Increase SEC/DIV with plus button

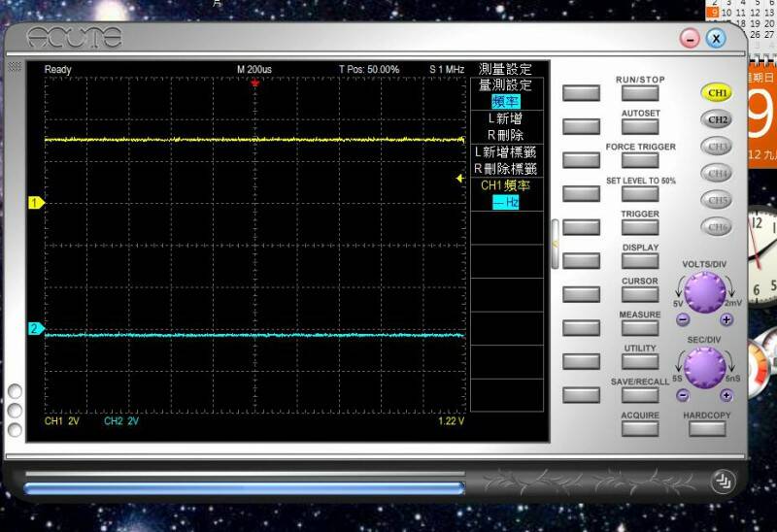point(726,395)
